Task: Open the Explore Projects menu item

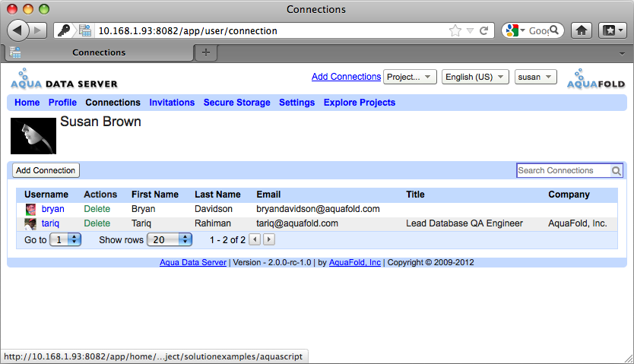Action: (360, 103)
